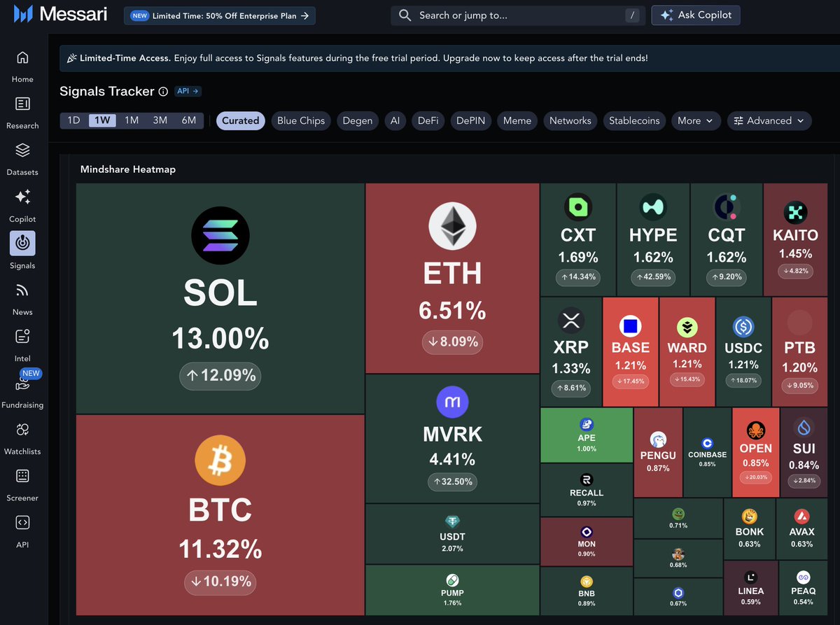Click the API link badge
The height and width of the screenshot is (625, 840).
coord(188,91)
